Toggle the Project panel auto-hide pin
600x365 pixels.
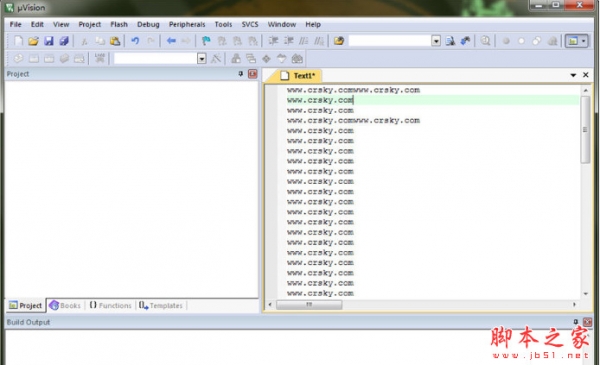241,74
